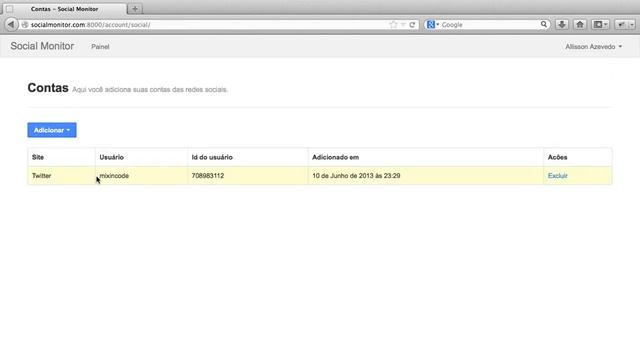Screen dimensions: 640x360
Task: Click the Excluir link for Twitter account
Action: tap(558, 176)
